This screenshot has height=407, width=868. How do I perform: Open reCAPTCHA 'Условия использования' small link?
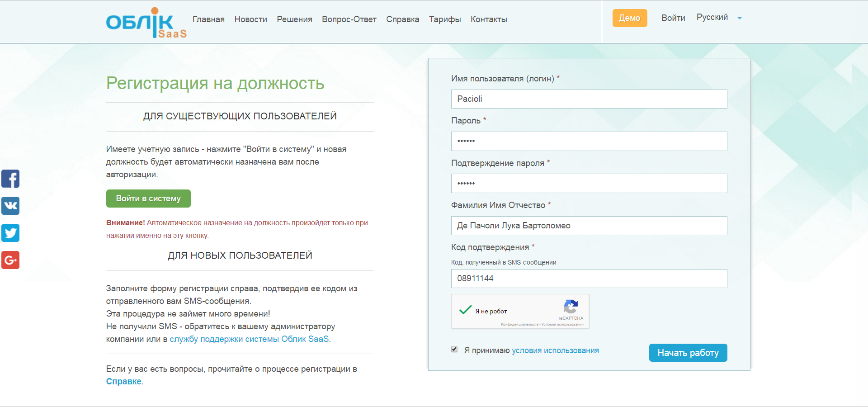click(562, 324)
